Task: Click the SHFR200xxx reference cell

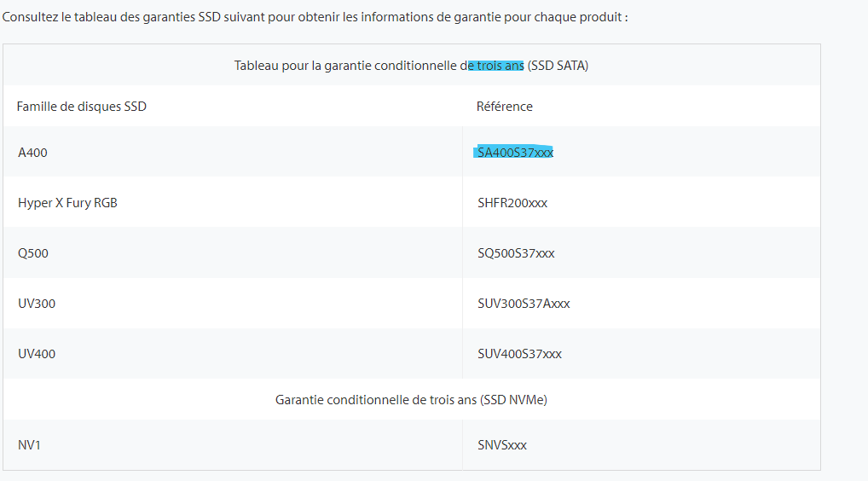Action: [512, 203]
